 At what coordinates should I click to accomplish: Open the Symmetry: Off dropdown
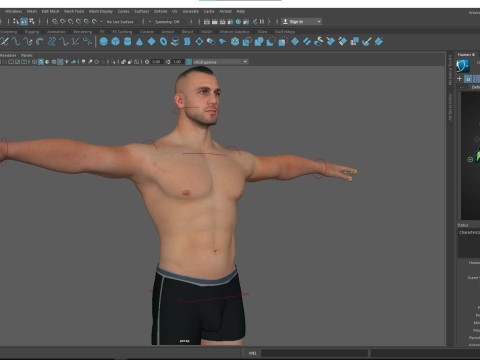tap(168, 22)
